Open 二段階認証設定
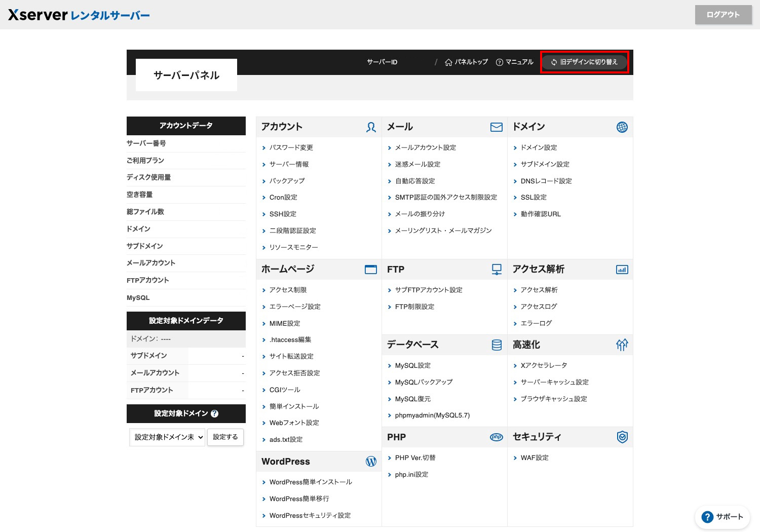 [x=293, y=231]
